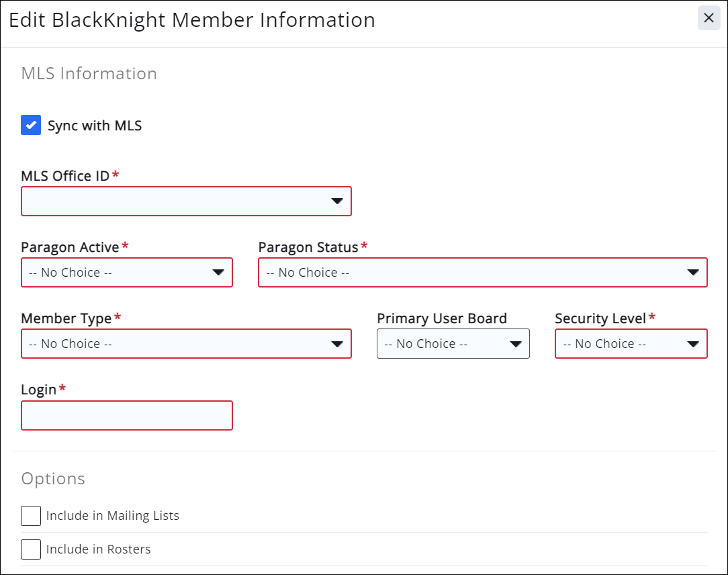
Task: Click the "Include in Mailing Lists" label
Action: (113, 516)
